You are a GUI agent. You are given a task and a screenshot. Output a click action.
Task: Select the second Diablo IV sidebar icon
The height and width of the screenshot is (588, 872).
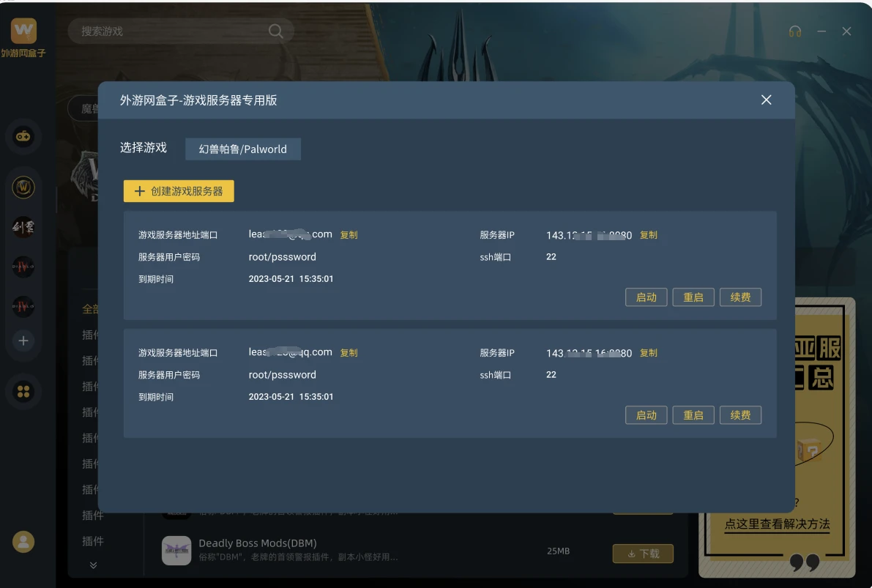[23, 306]
